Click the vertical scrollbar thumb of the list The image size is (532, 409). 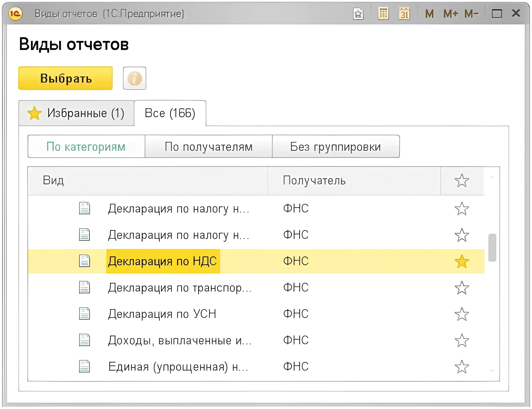492,247
